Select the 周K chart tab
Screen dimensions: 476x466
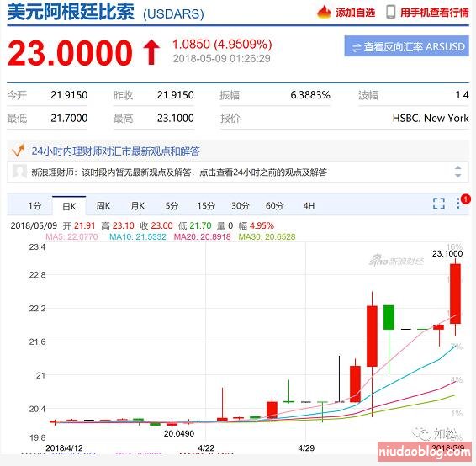103,206
